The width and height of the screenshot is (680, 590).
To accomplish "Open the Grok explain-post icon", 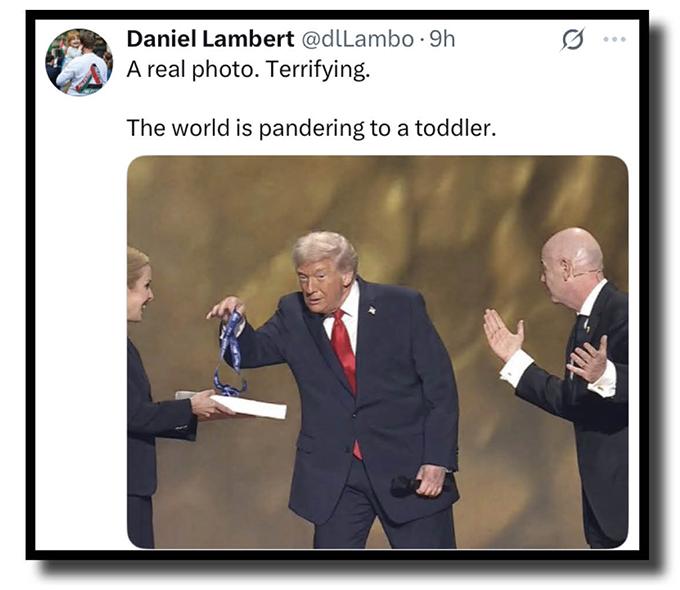I will [x=573, y=39].
